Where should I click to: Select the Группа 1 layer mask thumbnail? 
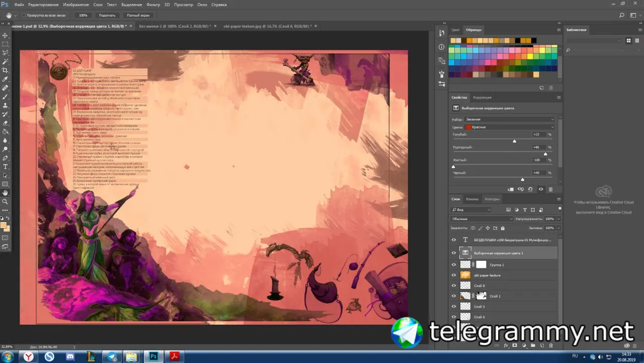pyautogui.click(x=481, y=264)
